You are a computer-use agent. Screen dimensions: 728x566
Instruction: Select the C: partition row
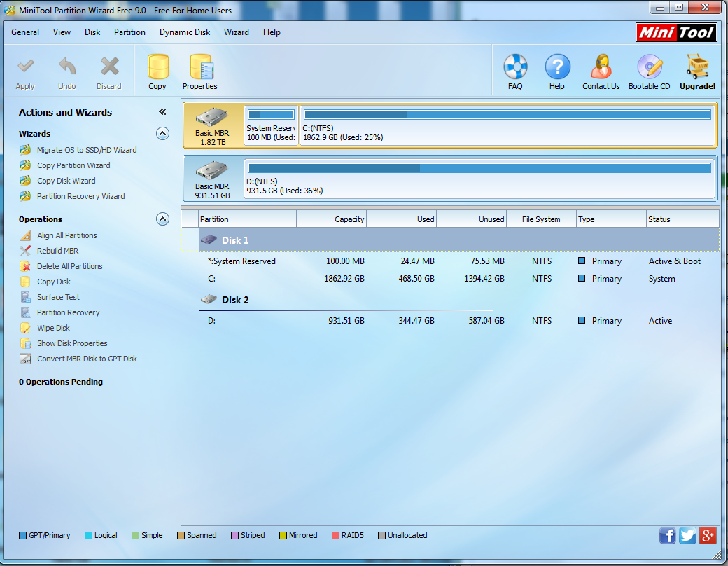[458, 279]
